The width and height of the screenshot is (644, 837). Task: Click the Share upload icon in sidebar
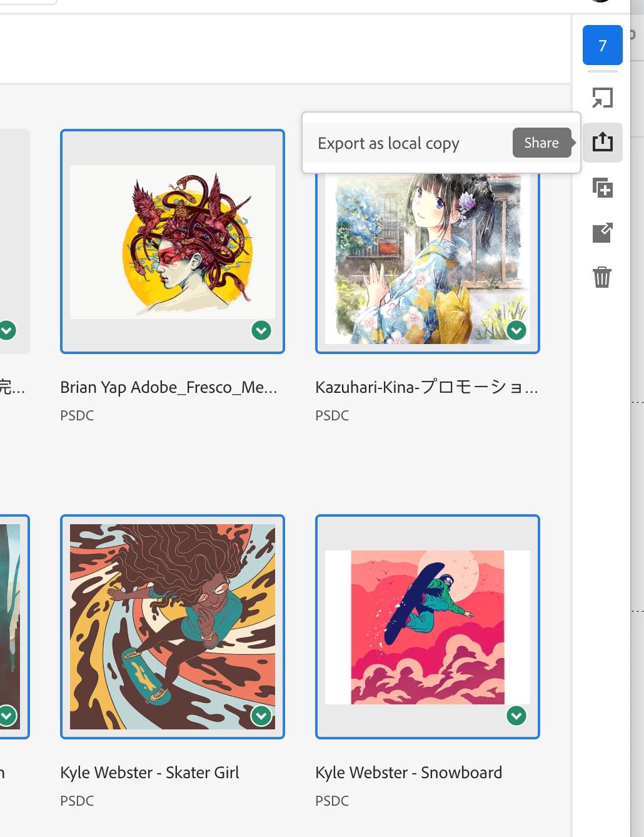coord(602,142)
